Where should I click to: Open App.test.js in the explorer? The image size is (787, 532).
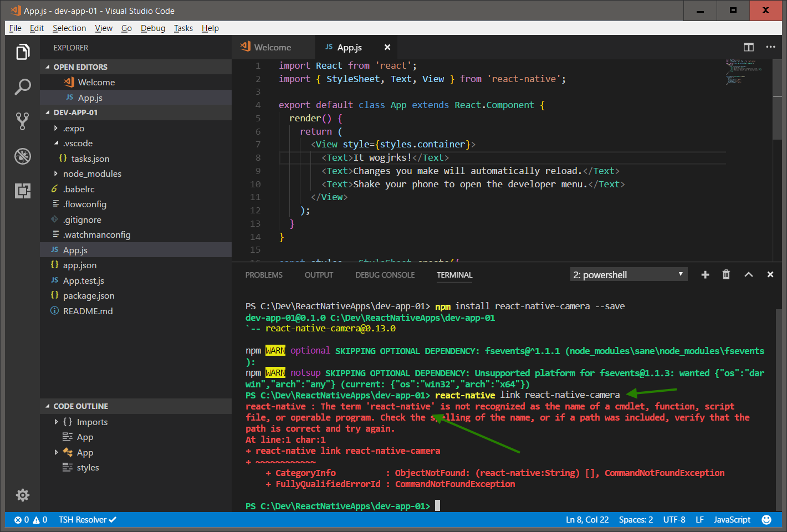[x=136, y=280]
